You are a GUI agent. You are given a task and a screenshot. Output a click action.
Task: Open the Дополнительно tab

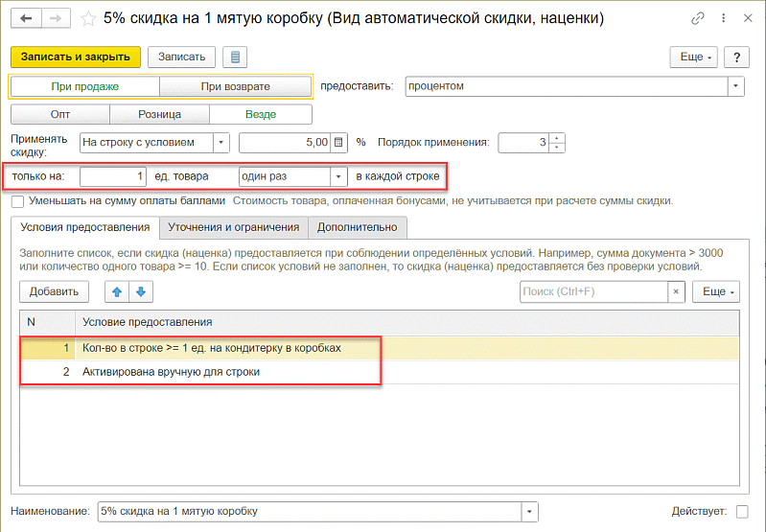click(x=357, y=227)
